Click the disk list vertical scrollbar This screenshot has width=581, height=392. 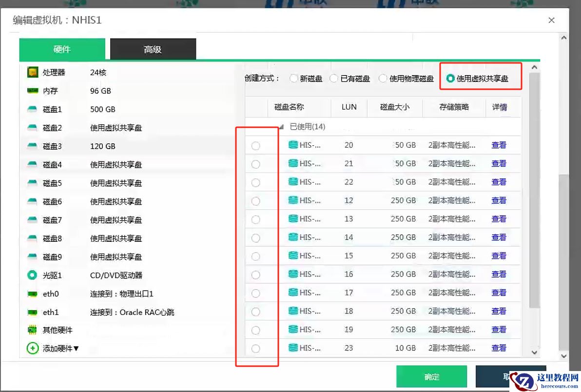click(x=534, y=195)
